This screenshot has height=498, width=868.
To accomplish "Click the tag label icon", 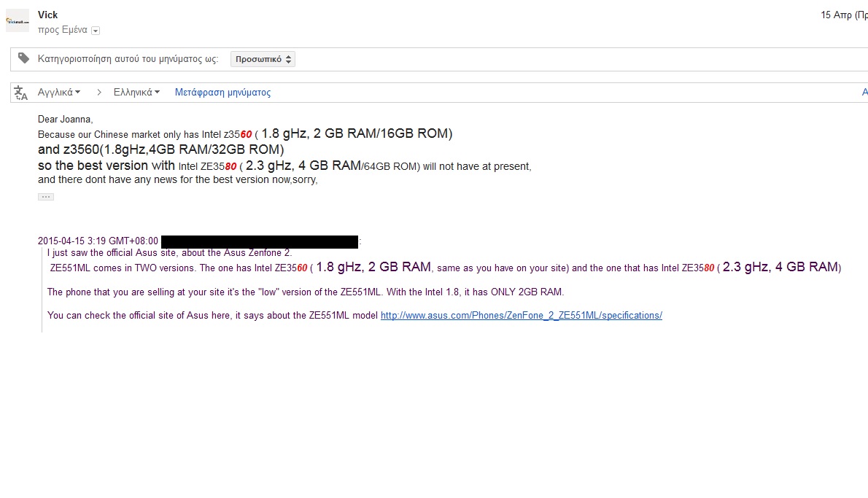I will pyautogui.click(x=23, y=58).
